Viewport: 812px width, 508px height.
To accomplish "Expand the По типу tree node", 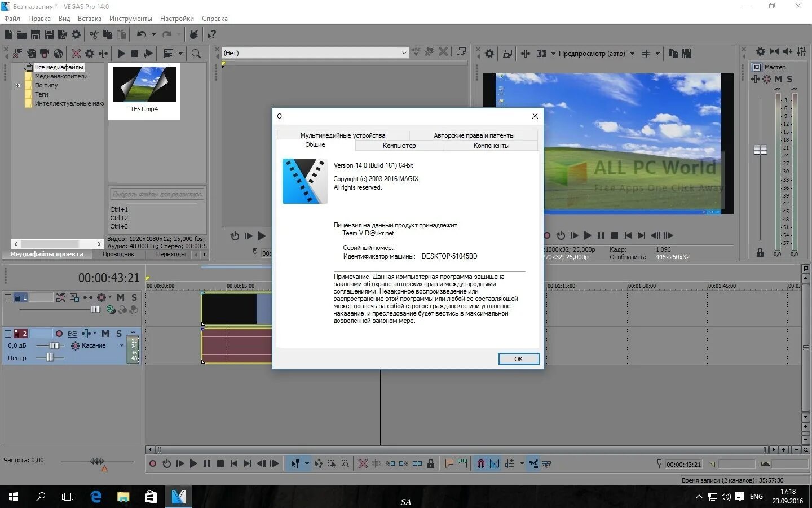I will coord(17,86).
